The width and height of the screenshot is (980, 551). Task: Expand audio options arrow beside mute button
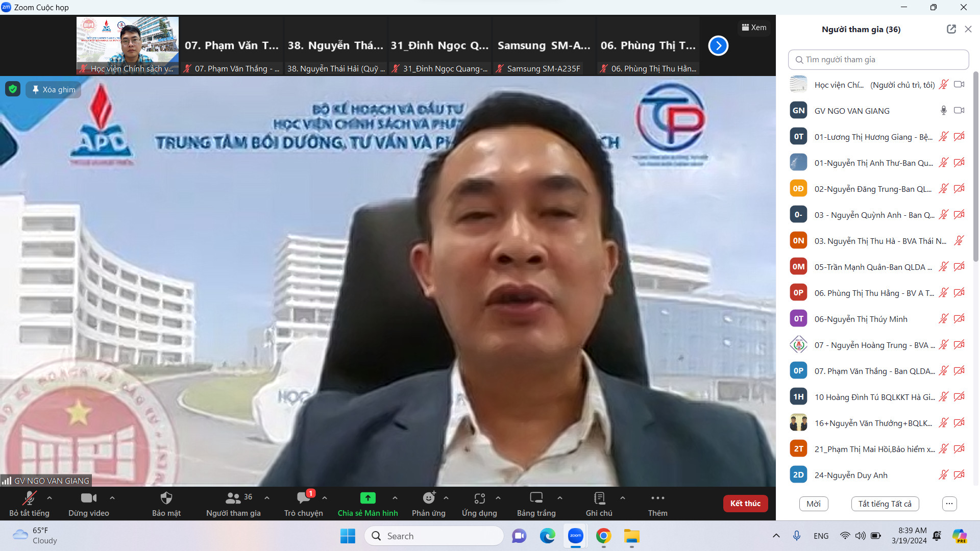(50, 498)
